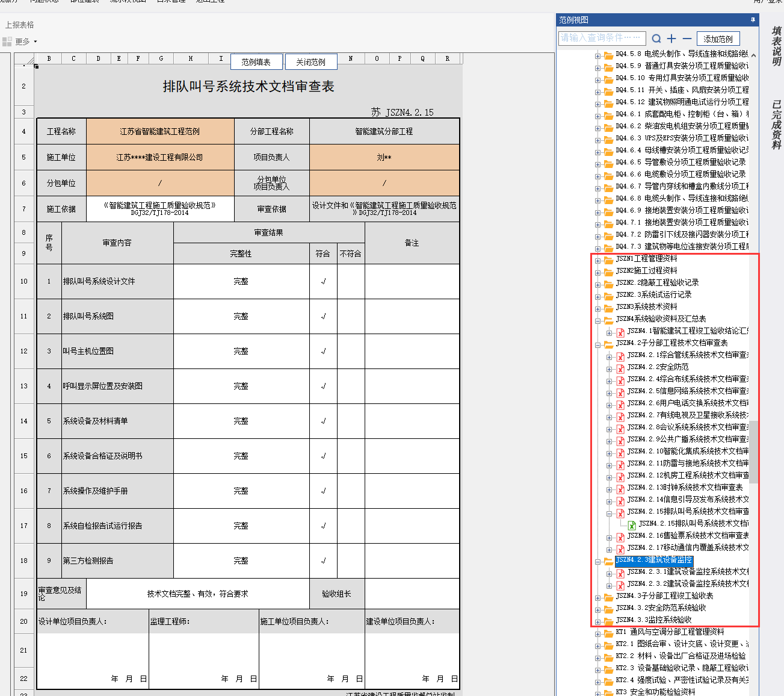
Task: Select column header H in the sheet
Action: [x=191, y=58]
